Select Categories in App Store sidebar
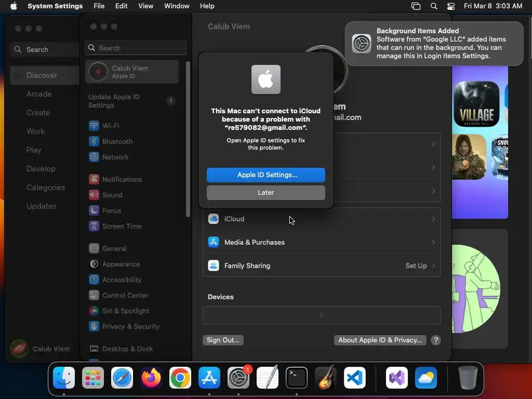Viewport: 532px width, 399px height. pos(45,187)
